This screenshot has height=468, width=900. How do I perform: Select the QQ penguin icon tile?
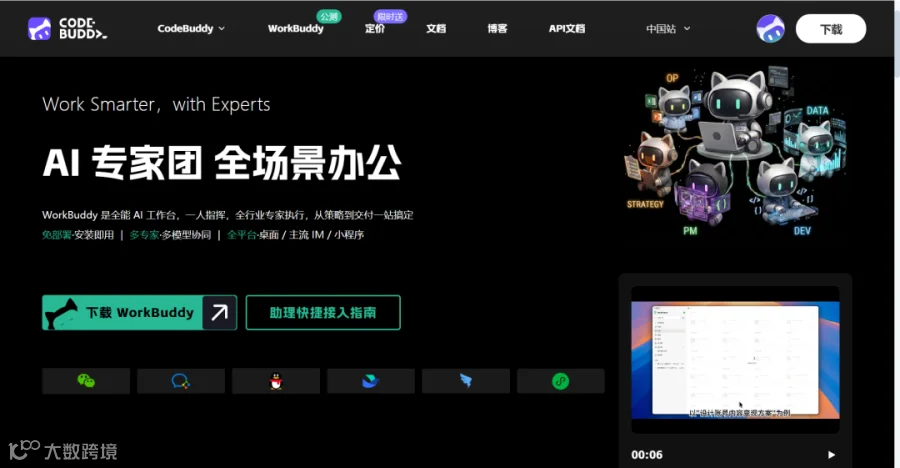(276, 381)
